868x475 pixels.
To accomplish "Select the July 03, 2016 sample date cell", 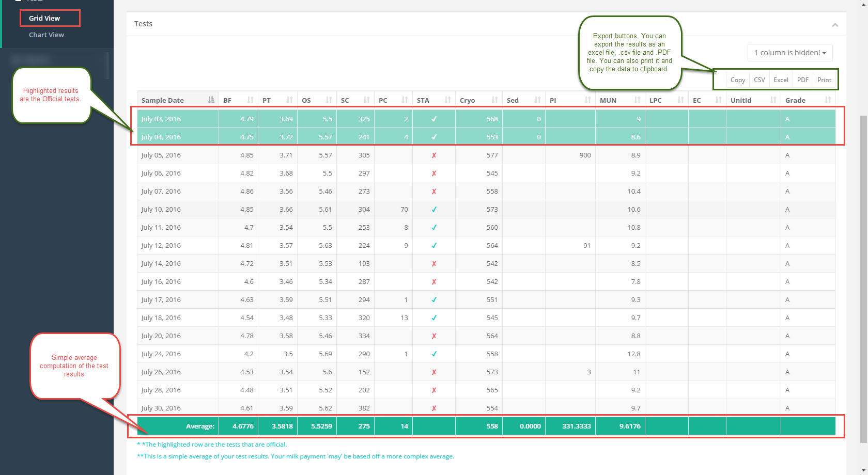I will (178, 119).
